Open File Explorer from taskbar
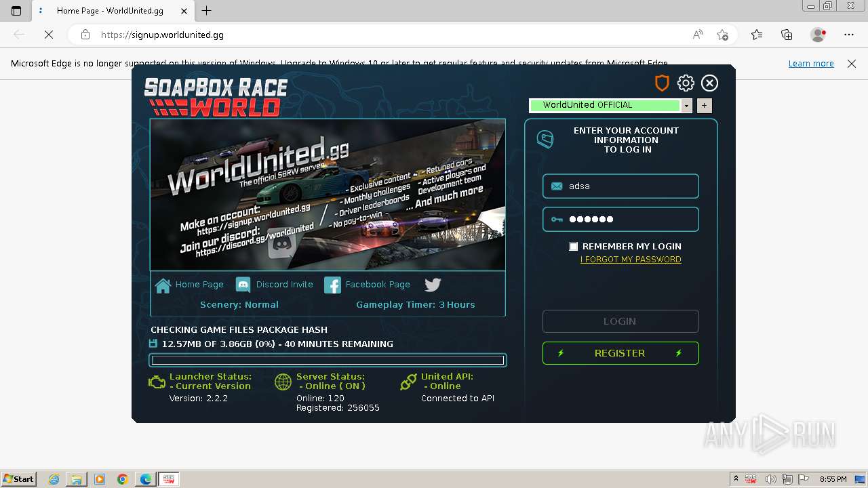Screen dimensions: 868x488 point(77,479)
